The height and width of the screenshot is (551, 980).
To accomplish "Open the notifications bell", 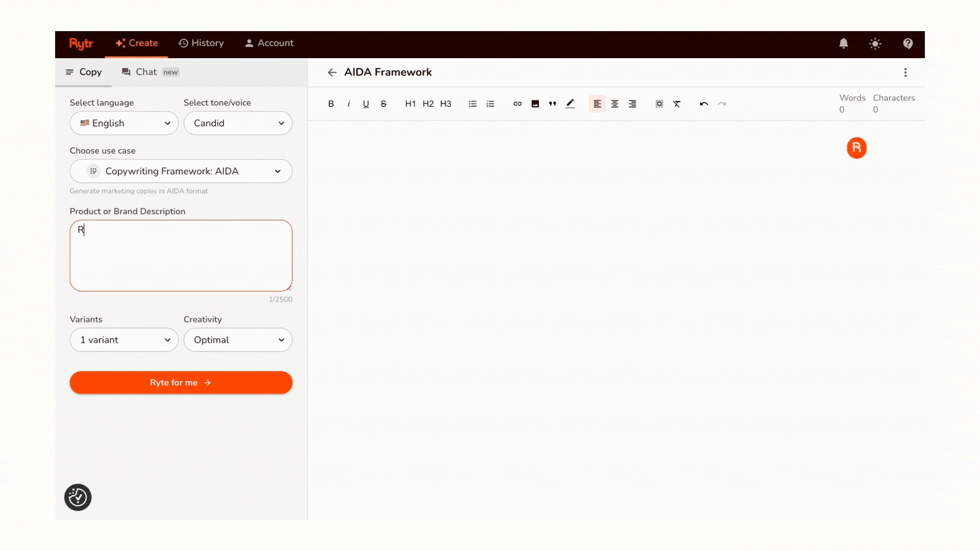I will 843,43.
